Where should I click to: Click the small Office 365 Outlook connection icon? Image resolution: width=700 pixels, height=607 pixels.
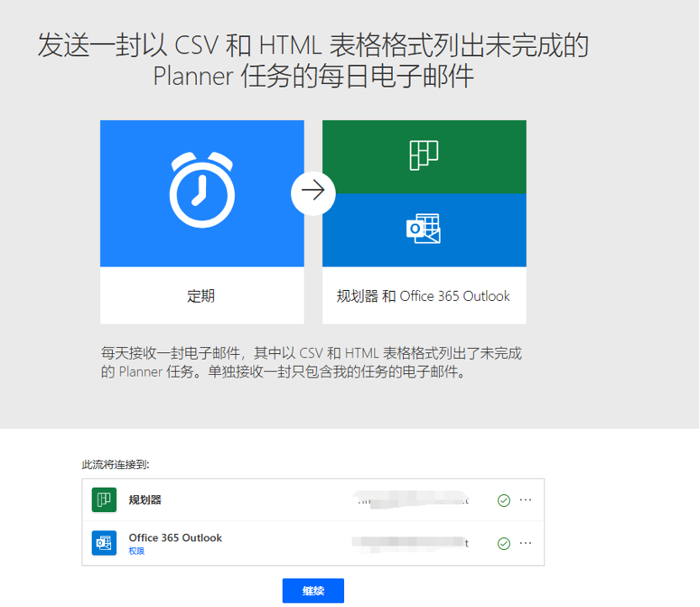(x=104, y=543)
